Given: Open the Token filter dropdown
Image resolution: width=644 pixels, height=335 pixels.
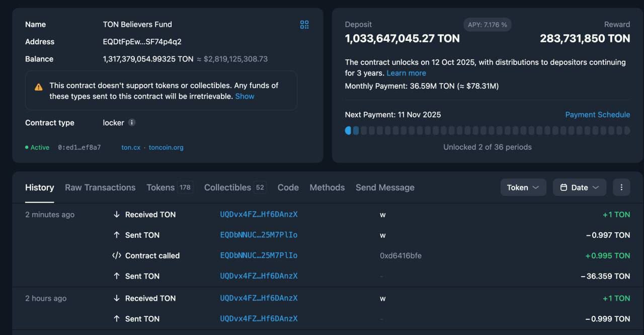Looking at the screenshot, I should pos(523,187).
